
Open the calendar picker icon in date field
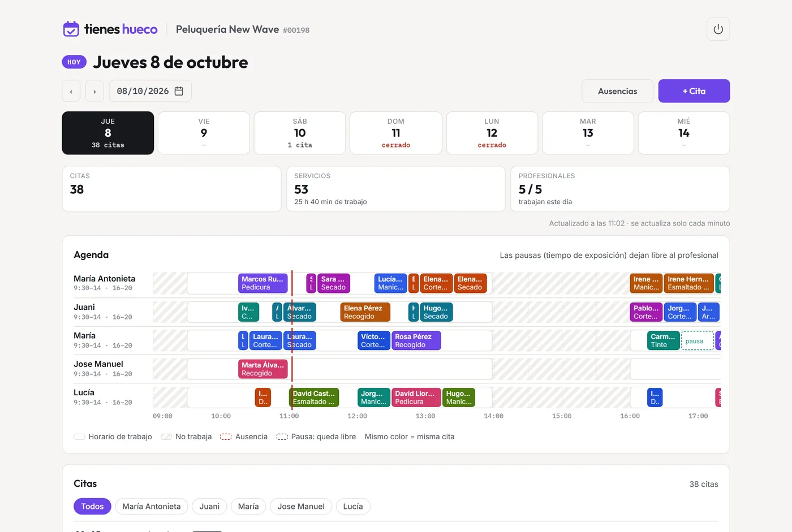179,91
